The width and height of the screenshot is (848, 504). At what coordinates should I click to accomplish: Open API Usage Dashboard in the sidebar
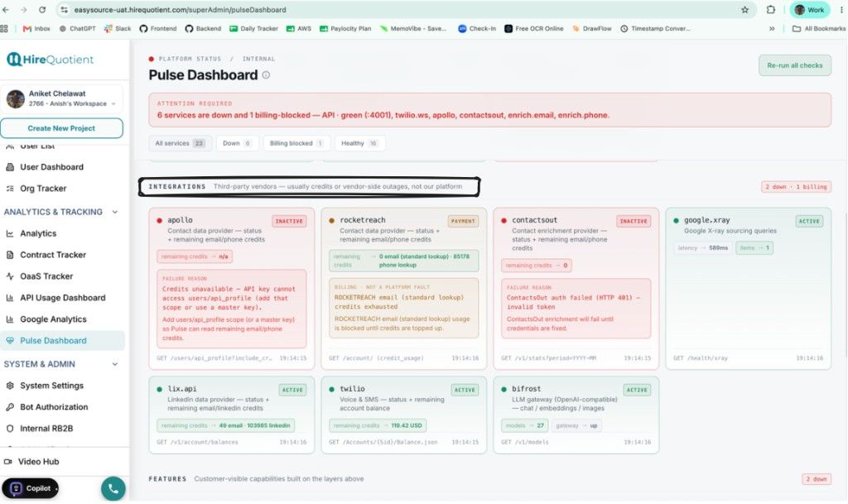click(62, 298)
